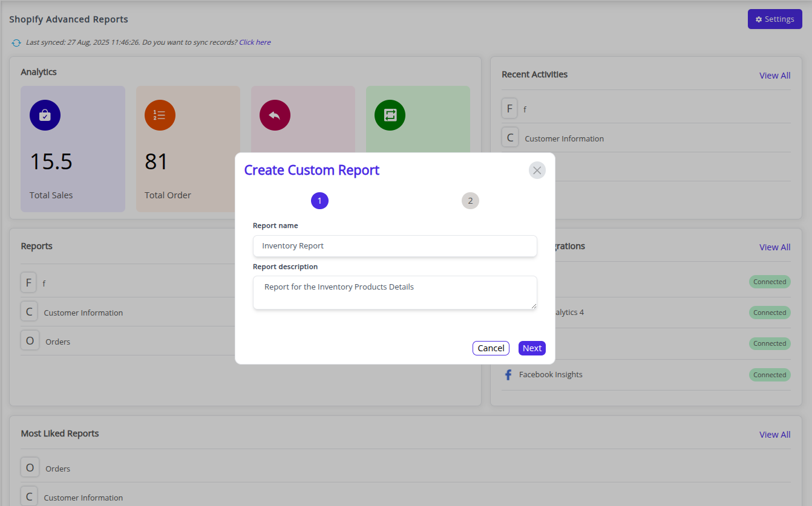Click in the Report name field
Screen dimensions: 812x506
pos(395,246)
